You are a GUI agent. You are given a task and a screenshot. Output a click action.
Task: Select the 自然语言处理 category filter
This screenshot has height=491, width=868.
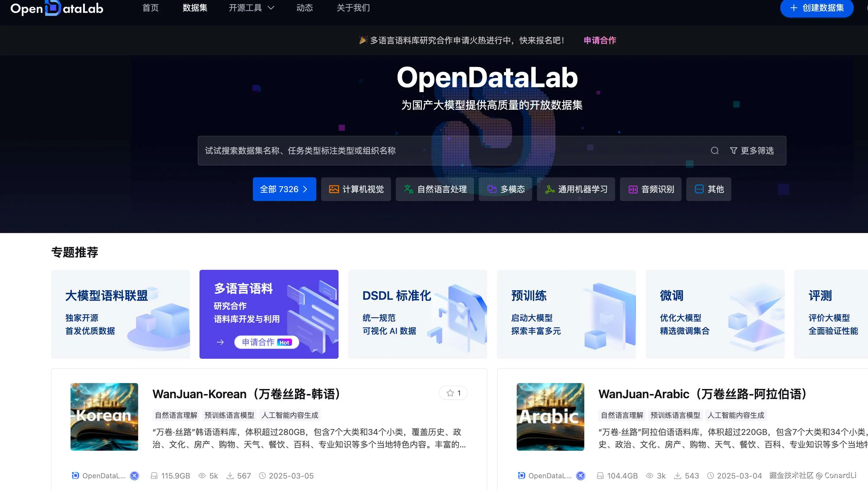(x=435, y=189)
